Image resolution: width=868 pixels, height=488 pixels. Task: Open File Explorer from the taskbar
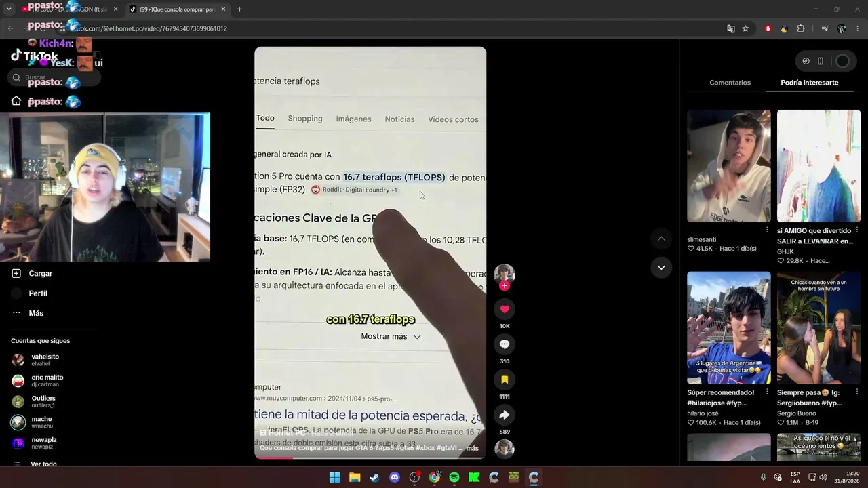click(x=355, y=477)
